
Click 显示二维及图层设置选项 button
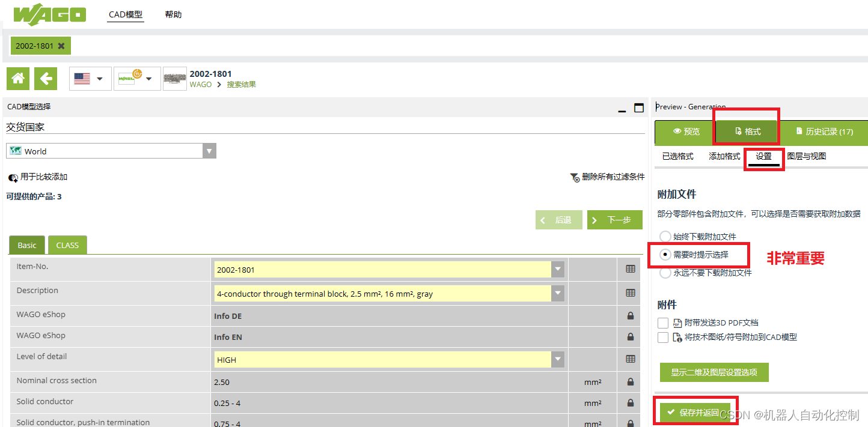click(x=714, y=372)
